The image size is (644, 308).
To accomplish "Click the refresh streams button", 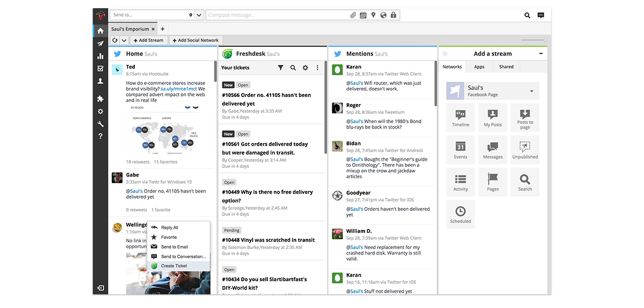I will click(x=115, y=40).
